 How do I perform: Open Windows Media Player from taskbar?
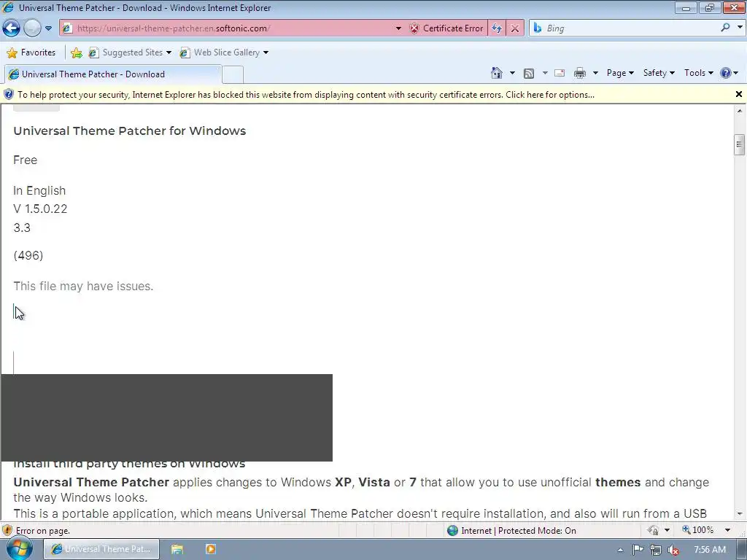coord(211,550)
